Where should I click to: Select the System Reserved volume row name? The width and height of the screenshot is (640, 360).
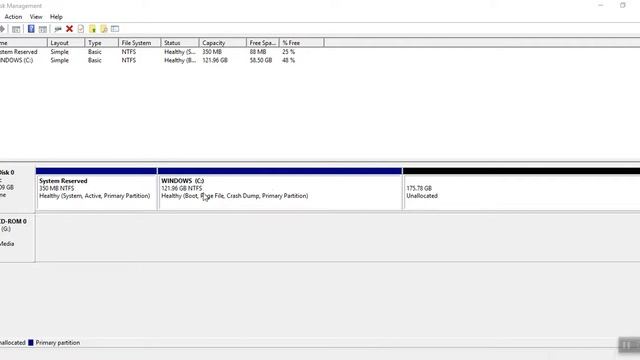click(18, 52)
